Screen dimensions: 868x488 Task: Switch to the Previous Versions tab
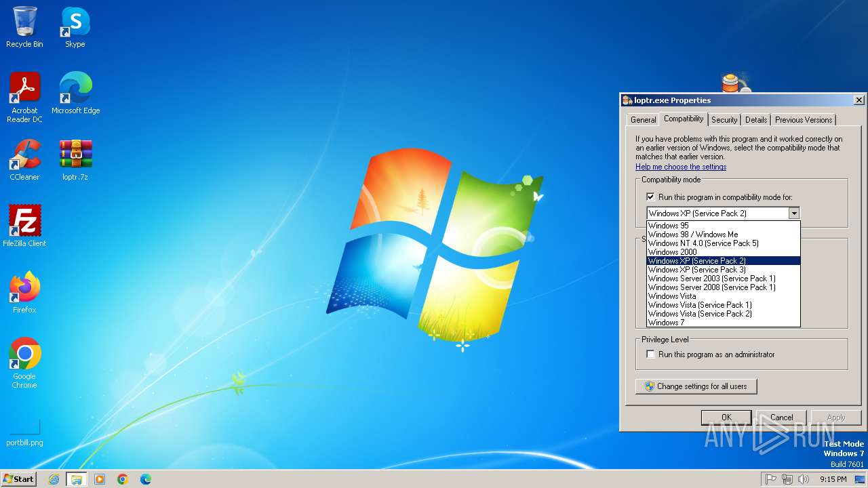[x=804, y=120]
